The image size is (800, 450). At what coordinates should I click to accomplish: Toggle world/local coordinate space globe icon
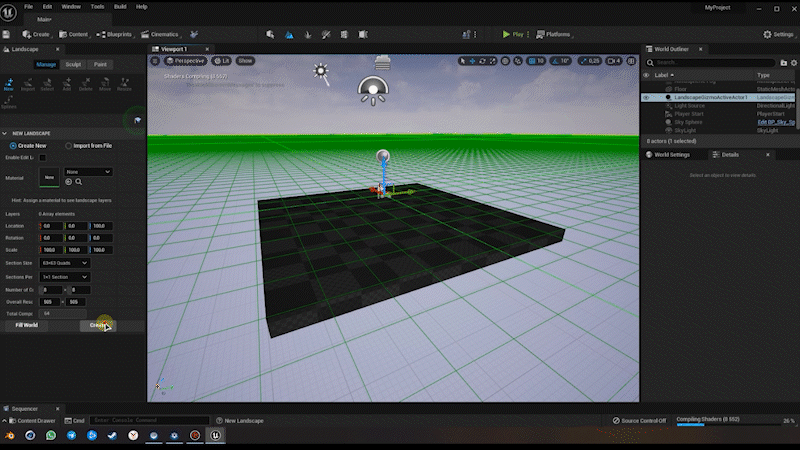tap(505, 61)
